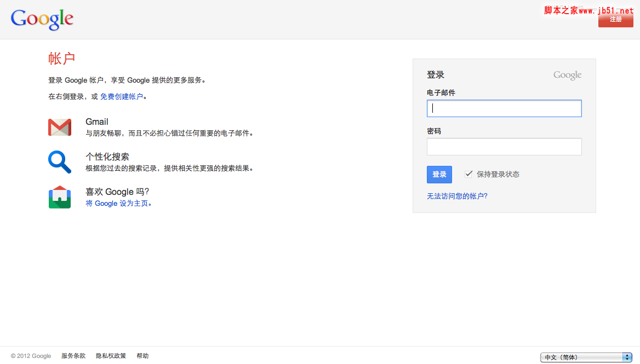Viewport: 640px width, 364px height.
Task: Focus the 电子邮件 email input field
Action: point(504,108)
